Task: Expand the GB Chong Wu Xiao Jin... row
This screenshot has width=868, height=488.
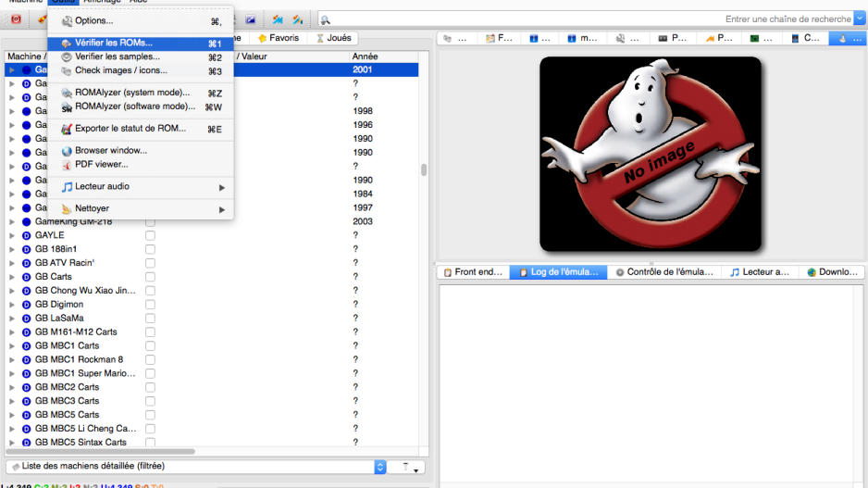Action: 12,291
